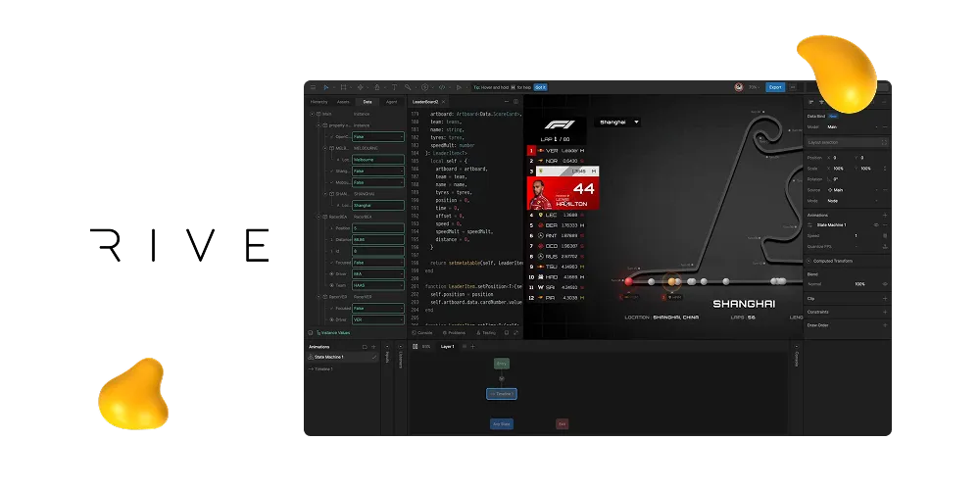
Task: Select the Exit state node
Action: click(x=562, y=423)
